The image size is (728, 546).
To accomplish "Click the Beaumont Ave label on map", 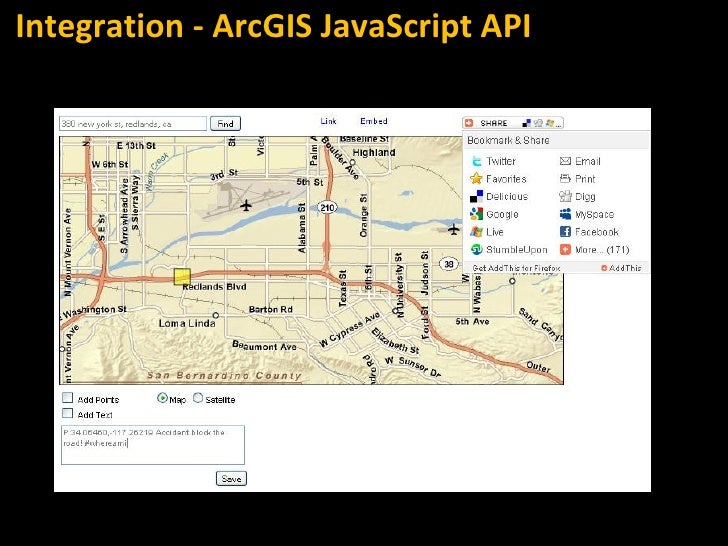I will [264, 346].
